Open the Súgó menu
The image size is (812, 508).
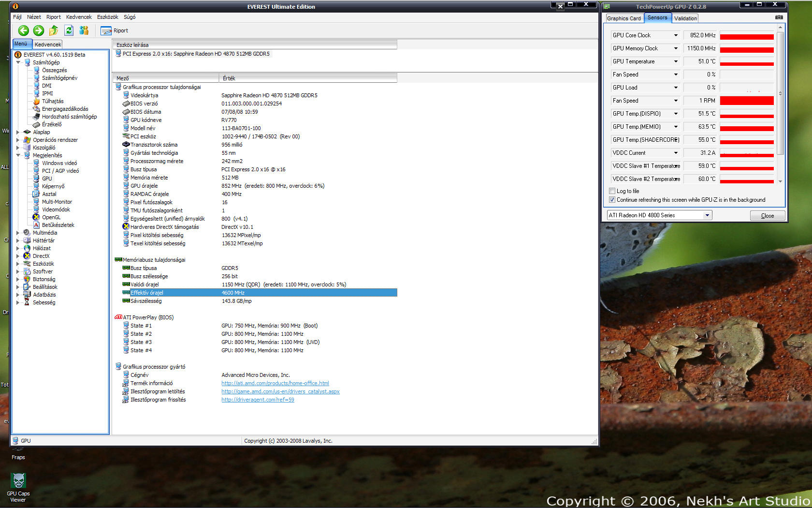point(130,17)
